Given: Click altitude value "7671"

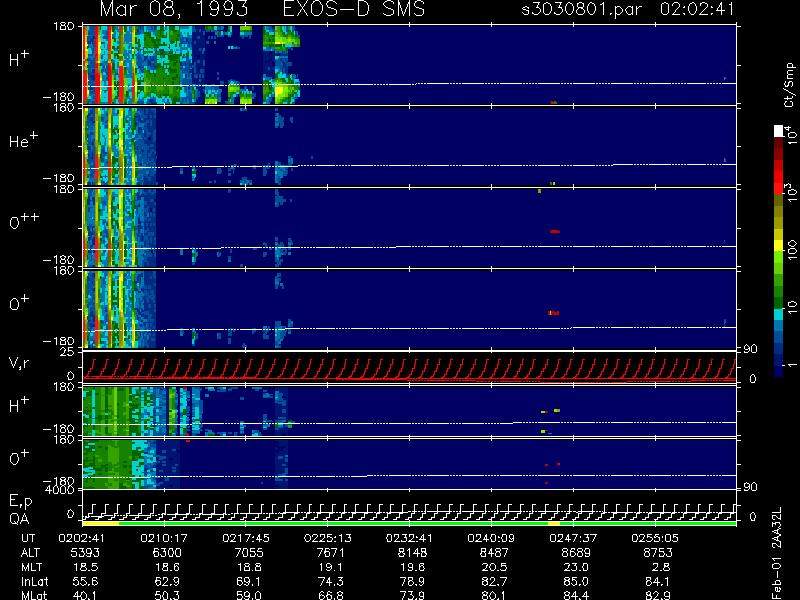Looking at the screenshot, I should (x=330, y=553).
